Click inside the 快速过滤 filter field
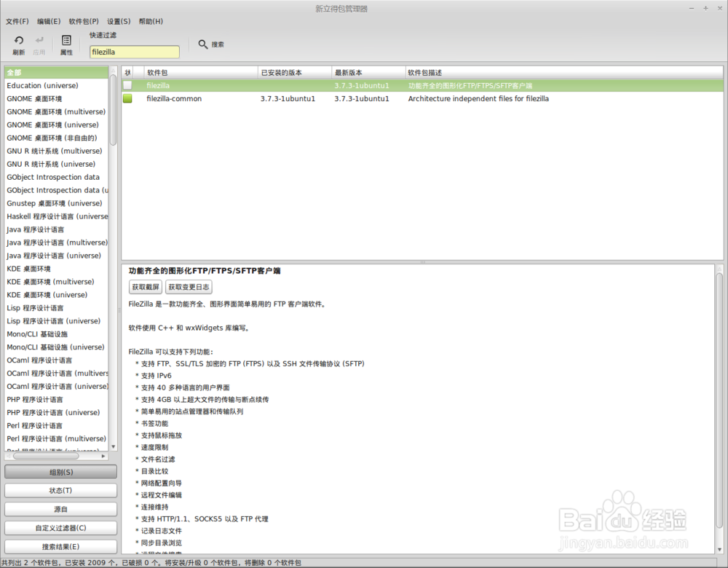This screenshot has height=568, width=728. tap(134, 52)
